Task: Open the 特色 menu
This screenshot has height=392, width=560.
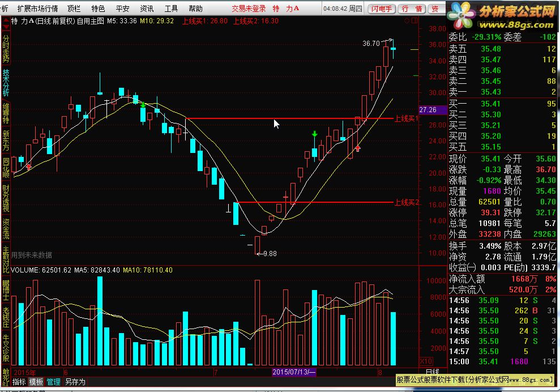Action: tap(98, 8)
